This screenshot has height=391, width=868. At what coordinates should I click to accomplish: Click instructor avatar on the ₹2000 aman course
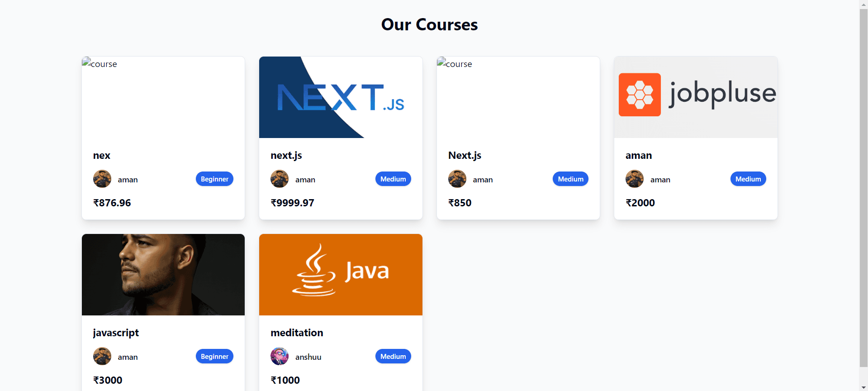click(635, 179)
